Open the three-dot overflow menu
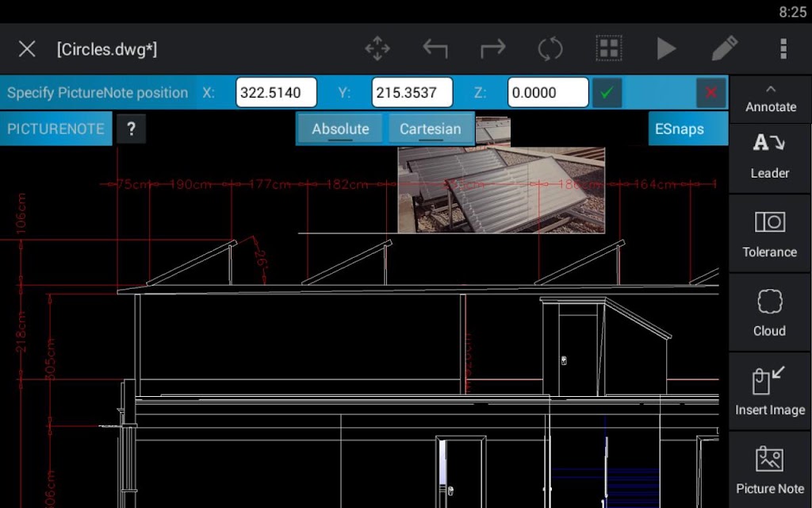This screenshot has height=508, width=812. coord(783,48)
